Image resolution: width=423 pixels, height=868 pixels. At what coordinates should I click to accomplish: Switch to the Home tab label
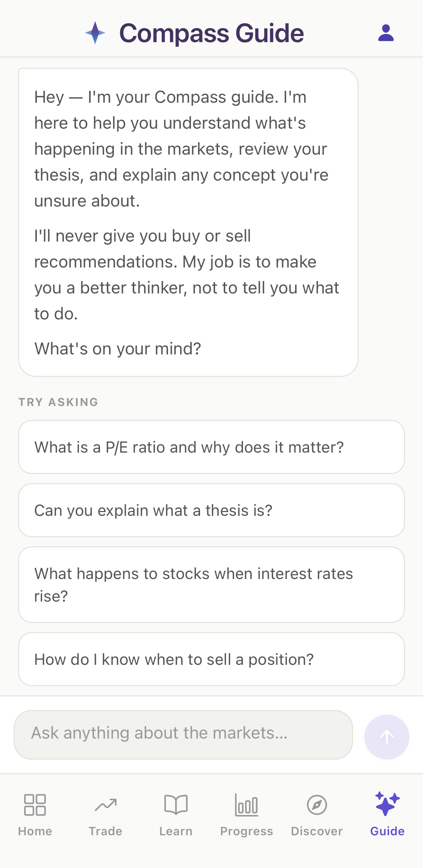[35, 831]
